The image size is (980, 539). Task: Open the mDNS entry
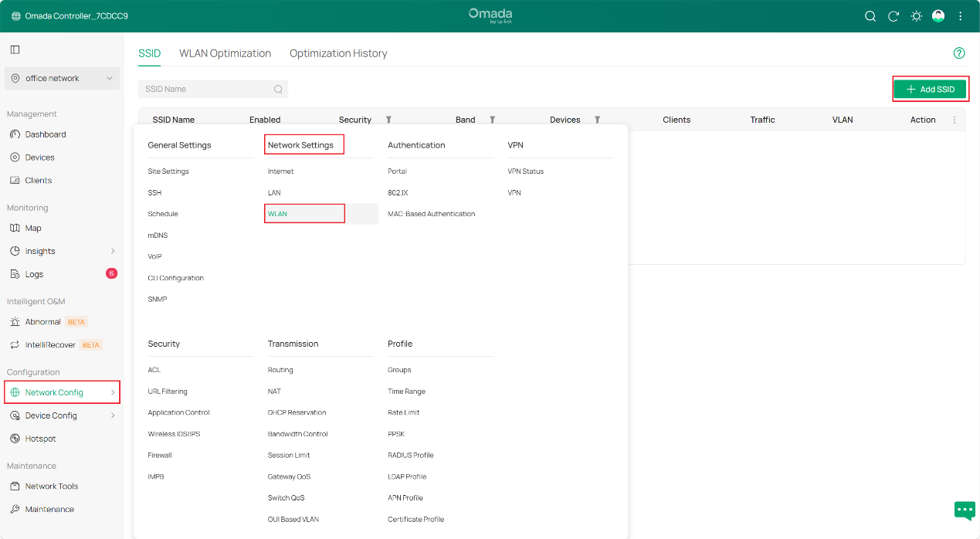click(x=158, y=236)
